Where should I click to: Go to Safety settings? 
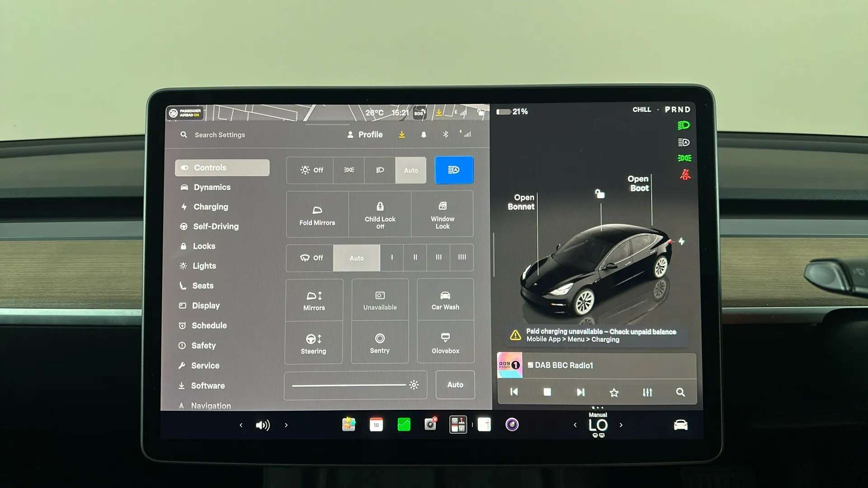pyautogui.click(x=197, y=346)
